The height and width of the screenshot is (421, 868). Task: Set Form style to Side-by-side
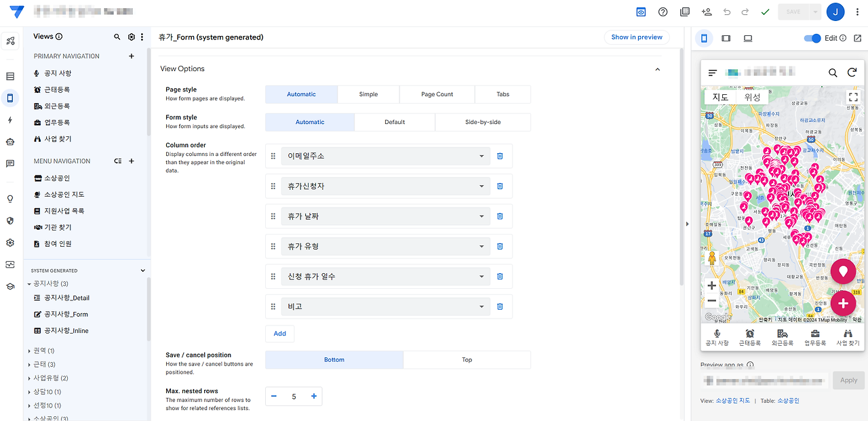click(483, 122)
